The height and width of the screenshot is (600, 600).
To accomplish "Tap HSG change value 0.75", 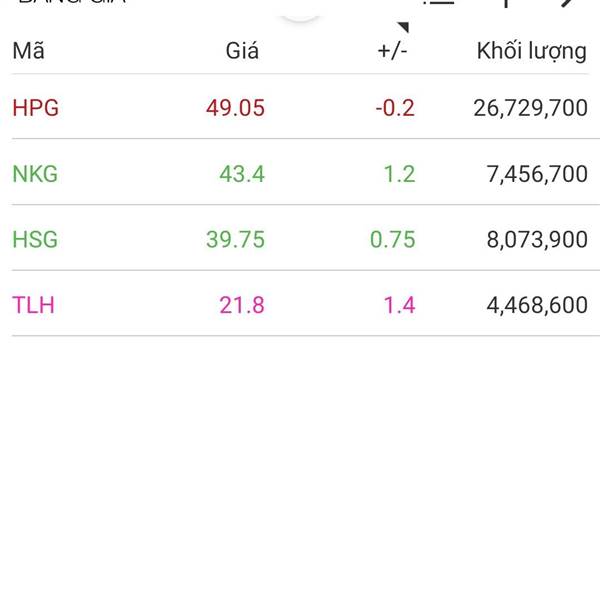I will (393, 239).
